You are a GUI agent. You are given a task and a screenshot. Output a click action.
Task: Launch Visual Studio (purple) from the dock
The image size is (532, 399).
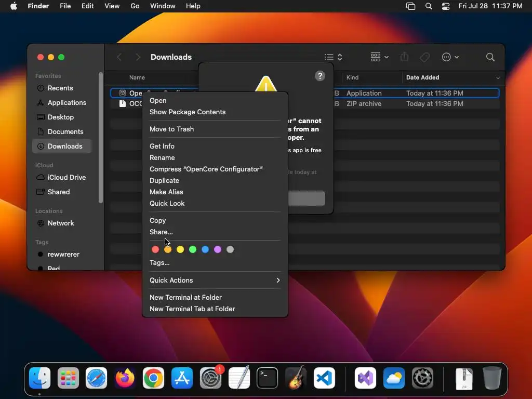(365, 378)
